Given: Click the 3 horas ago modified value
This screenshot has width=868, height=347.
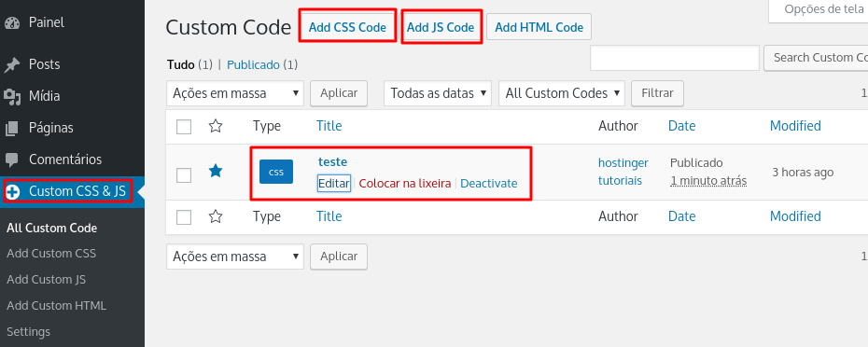Looking at the screenshot, I should click(803, 173).
